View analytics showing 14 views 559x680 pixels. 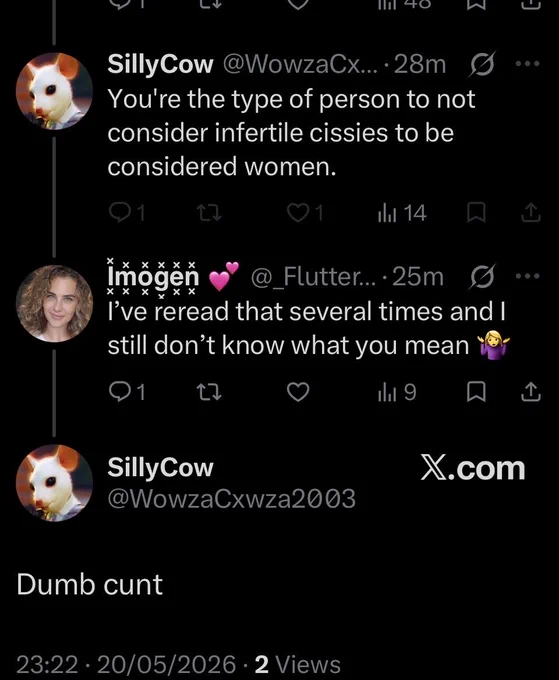[402, 213]
